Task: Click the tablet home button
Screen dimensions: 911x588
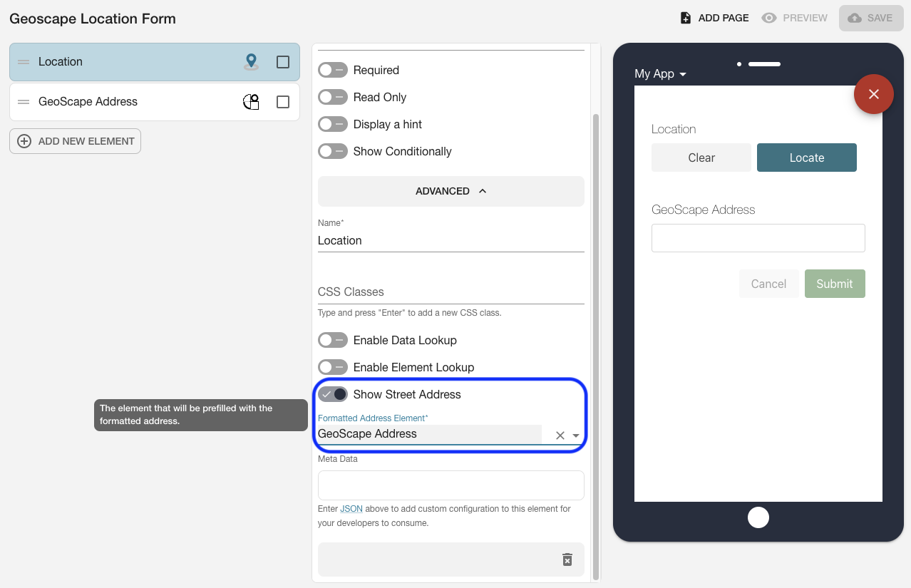Action: coord(758,517)
